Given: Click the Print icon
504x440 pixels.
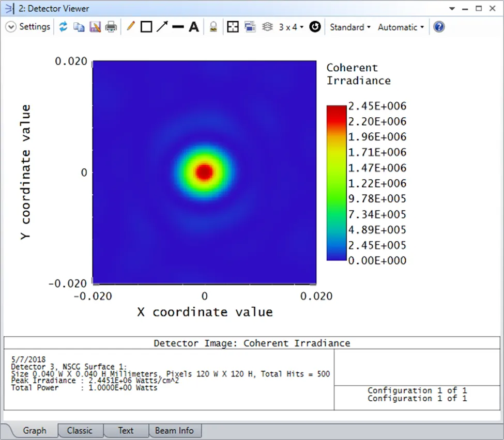Looking at the screenshot, I should (111, 27).
